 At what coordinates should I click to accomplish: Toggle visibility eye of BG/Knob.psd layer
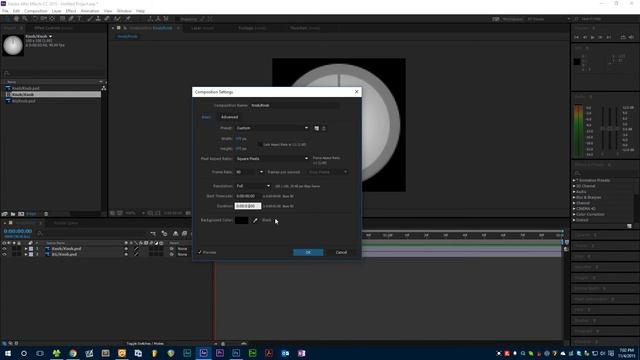(4, 254)
